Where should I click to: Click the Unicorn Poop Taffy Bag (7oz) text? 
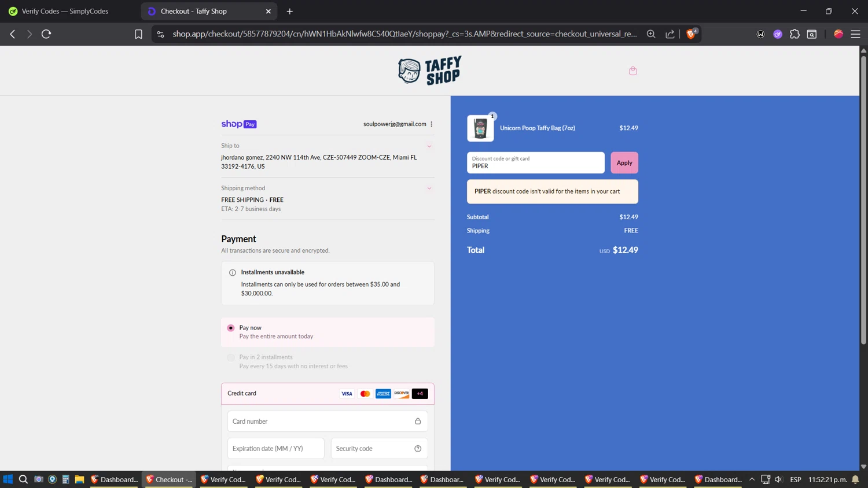tap(538, 128)
